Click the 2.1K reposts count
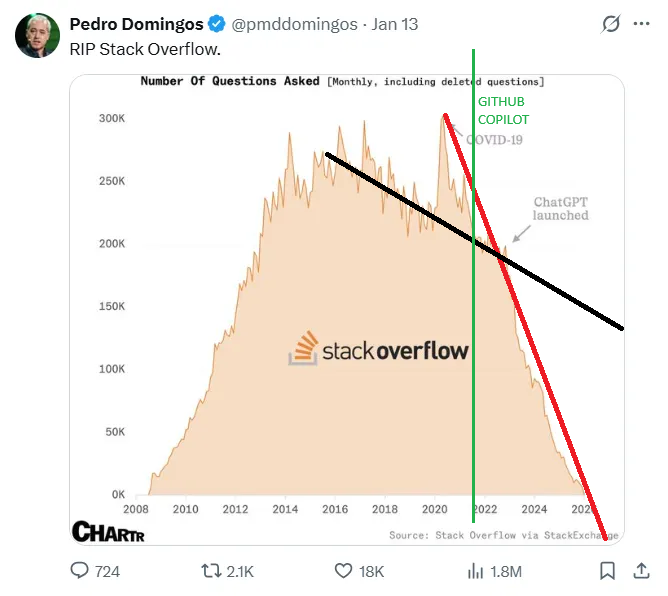Image resolution: width=668 pixels, height=596 pixels. (240, 571)
